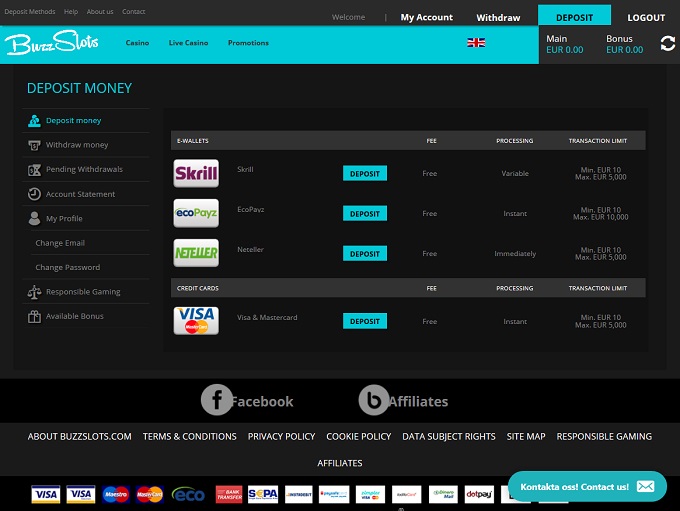Click the Neteller payment logo

pos(196,253)
